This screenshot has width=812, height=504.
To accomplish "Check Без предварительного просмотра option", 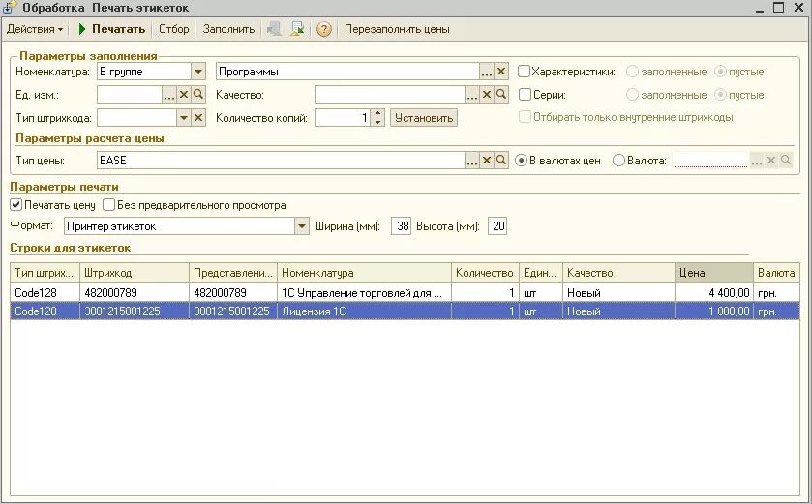I will 108,205.
